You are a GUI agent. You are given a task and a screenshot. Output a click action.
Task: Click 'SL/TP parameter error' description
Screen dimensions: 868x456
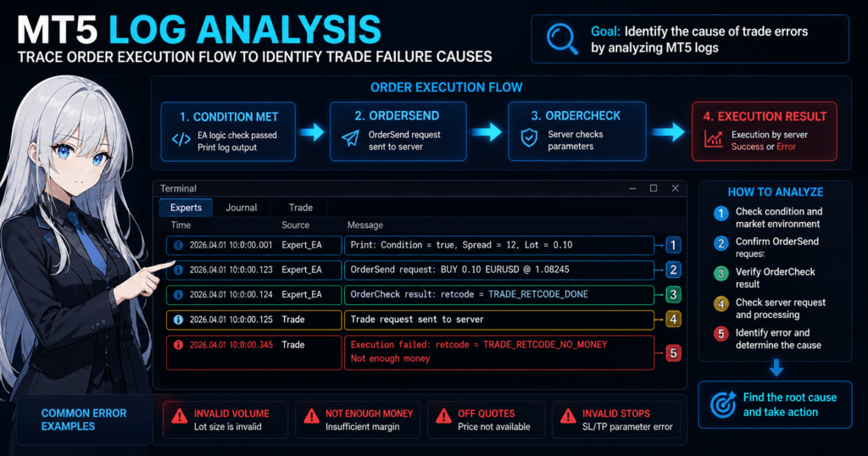[x=627, y=426]
